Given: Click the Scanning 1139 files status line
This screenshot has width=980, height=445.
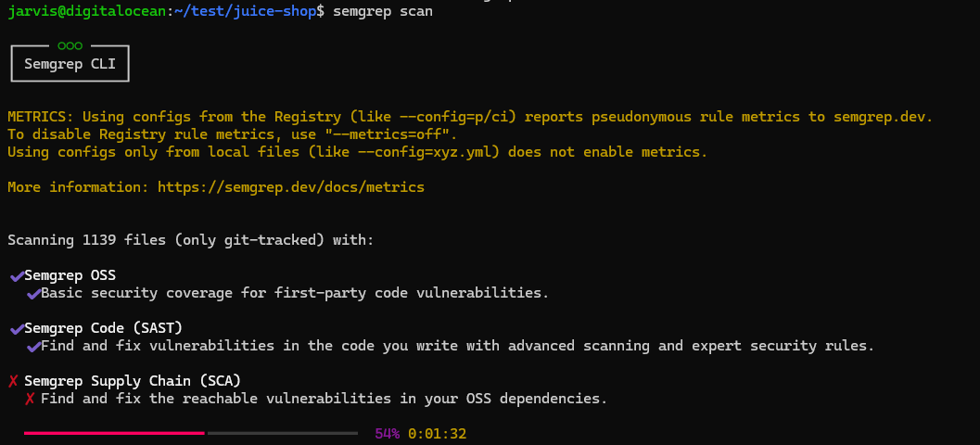Looking at the screenshot, I should click(x=191, y=240).
